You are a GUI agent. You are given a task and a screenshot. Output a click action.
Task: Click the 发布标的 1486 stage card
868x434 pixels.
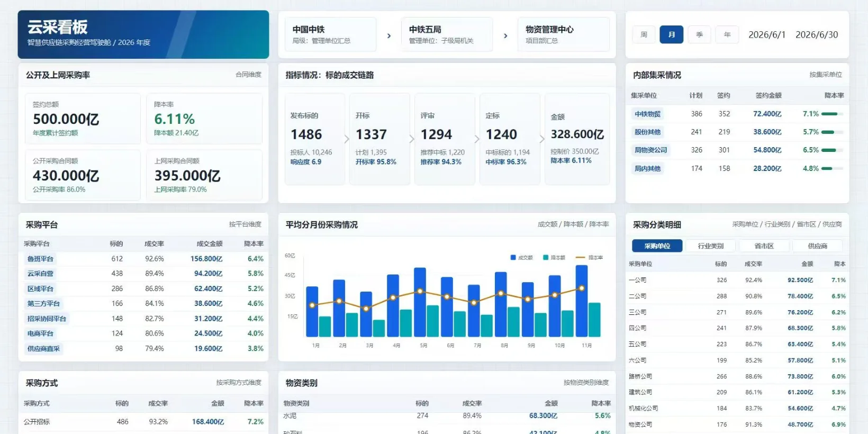[x=315, y=139]
